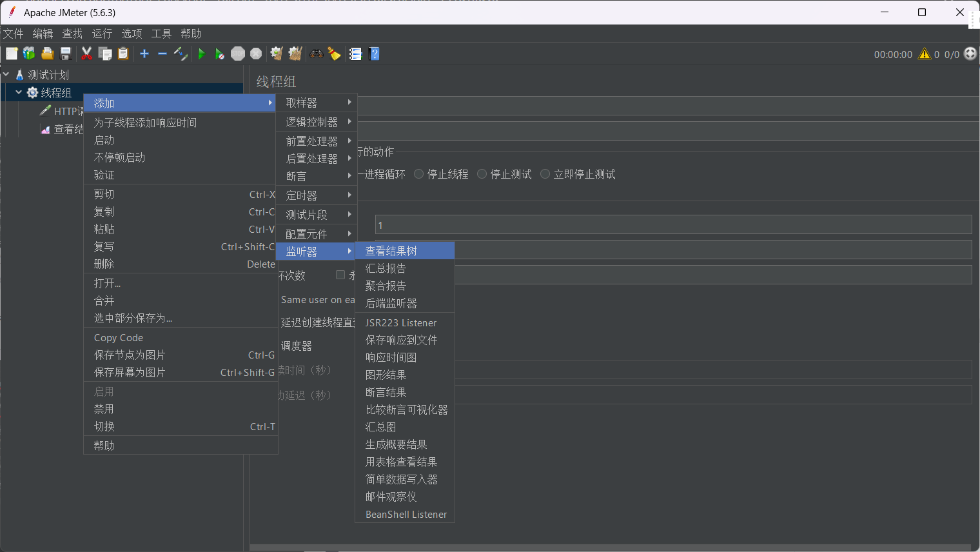The height and width of the screenshot is (552, 980).
Task: Expand the 前置处理器 submenu
Action: pos(316,141)
